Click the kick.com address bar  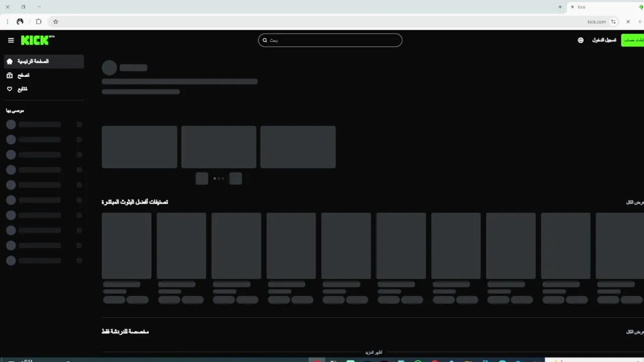coord(334,22)
